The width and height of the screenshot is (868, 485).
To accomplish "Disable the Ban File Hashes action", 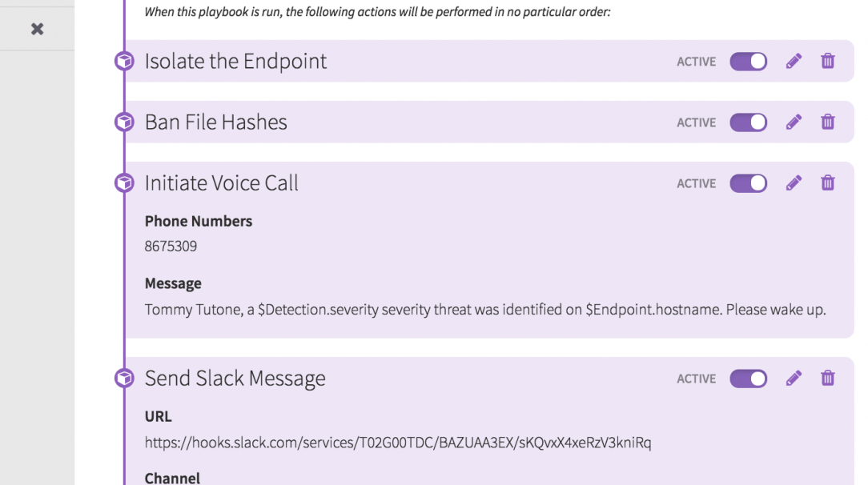I will tap(748, 122).
